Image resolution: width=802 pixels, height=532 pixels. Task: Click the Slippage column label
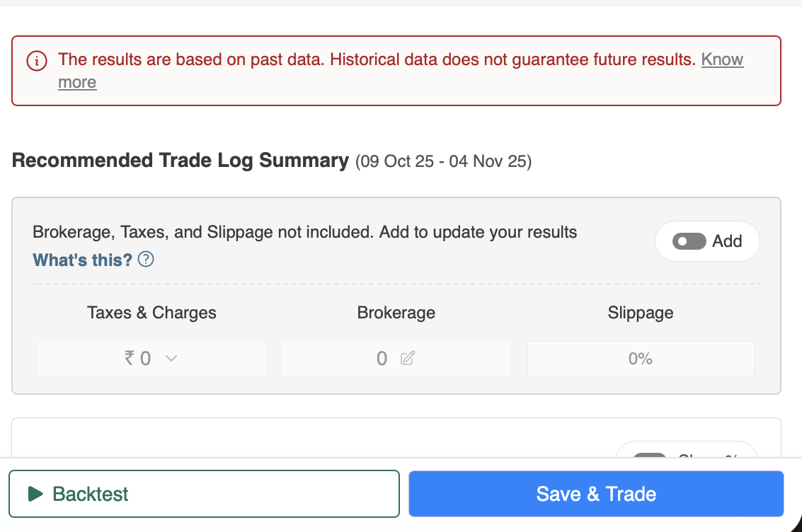tap(640, 313)
